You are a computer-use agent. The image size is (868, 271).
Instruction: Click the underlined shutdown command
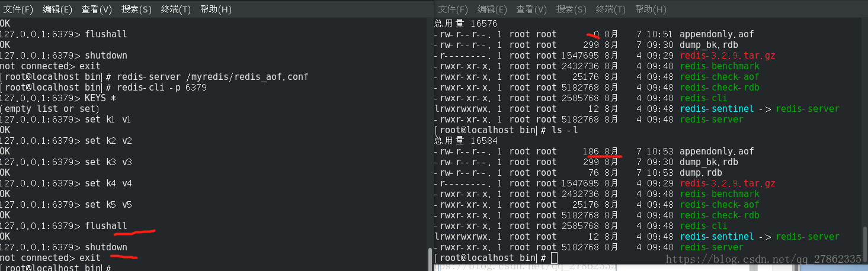[106, 247]
